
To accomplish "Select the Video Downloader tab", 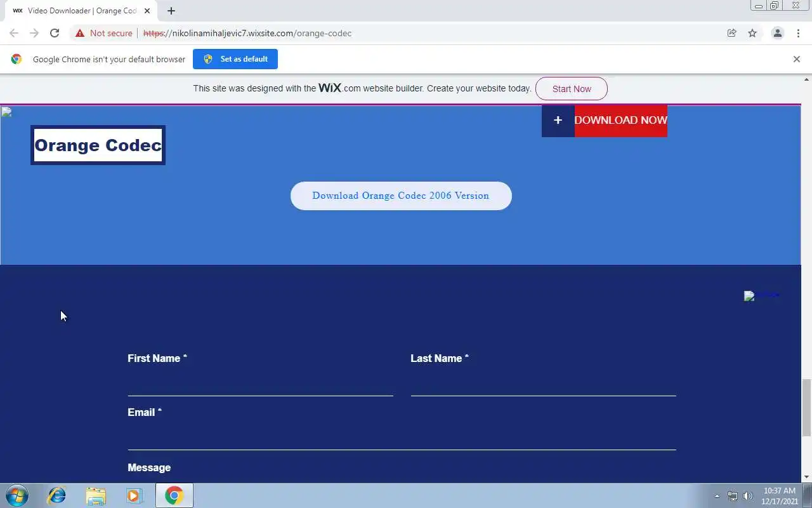I will (82, 11).
